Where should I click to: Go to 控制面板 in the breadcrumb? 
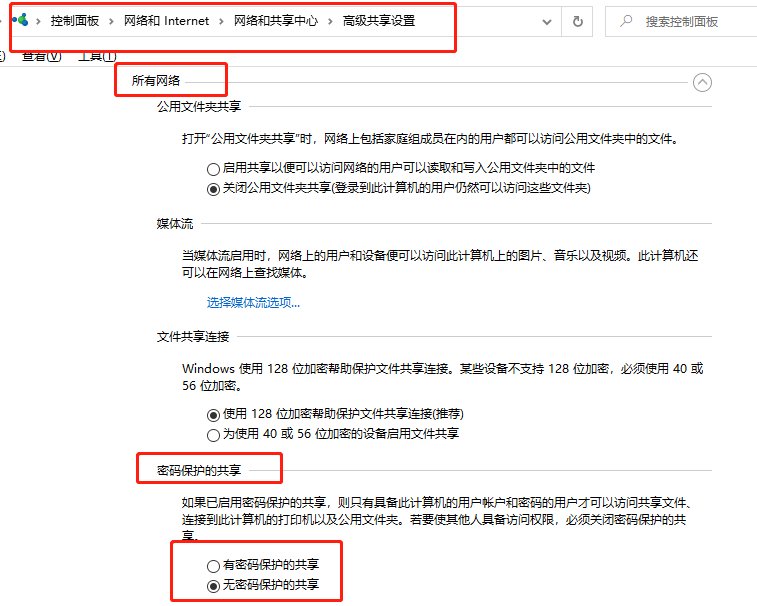point(75,21)
